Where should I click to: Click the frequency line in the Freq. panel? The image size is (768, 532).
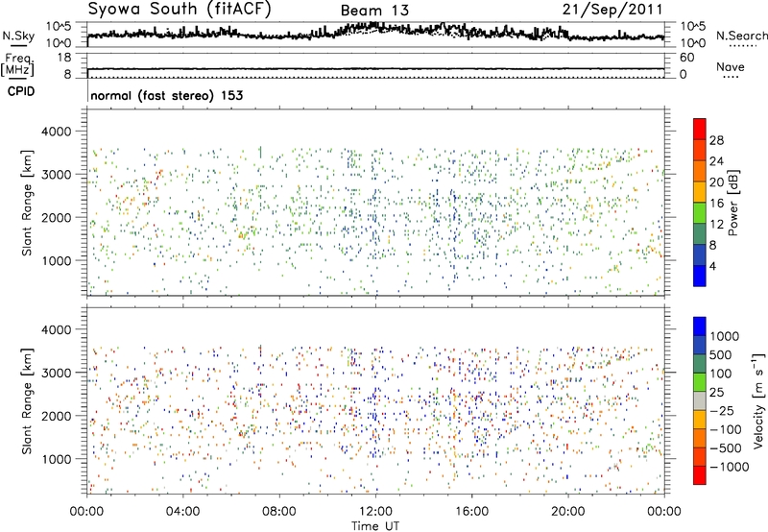pyautogui.click(x=375, y=69)
